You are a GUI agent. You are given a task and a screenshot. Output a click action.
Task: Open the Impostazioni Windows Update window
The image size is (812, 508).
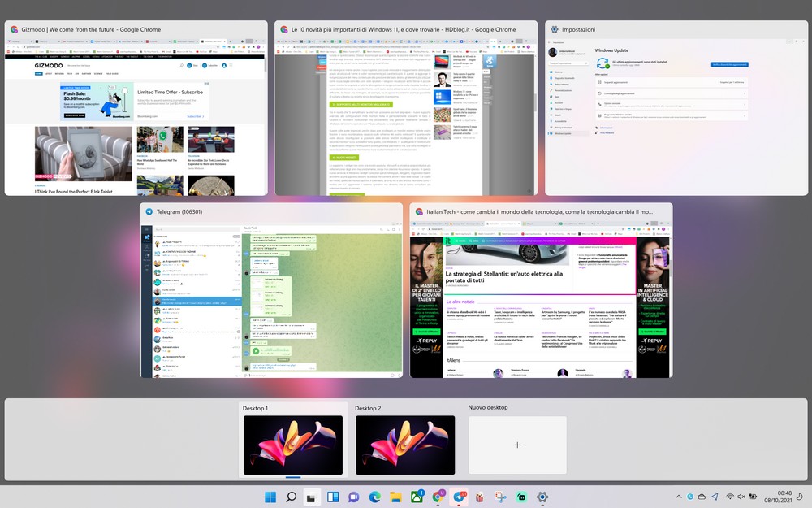pyautogui.click(x=676, y=122)
